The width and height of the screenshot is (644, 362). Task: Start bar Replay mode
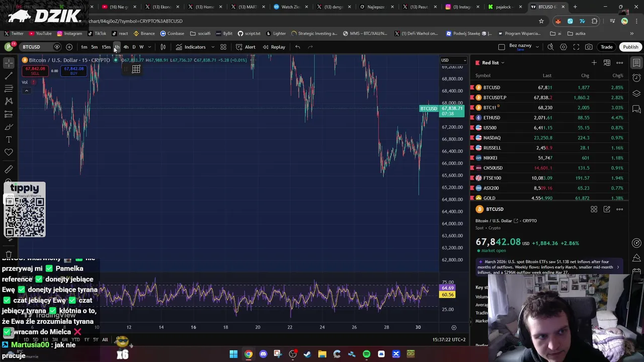coord(274,47)
